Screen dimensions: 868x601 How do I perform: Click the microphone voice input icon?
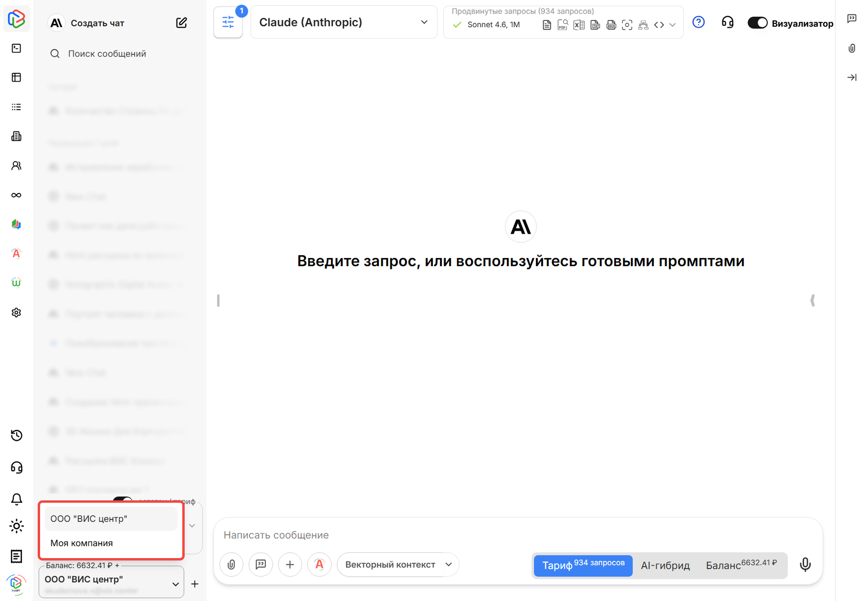click(x=805, y=565)
